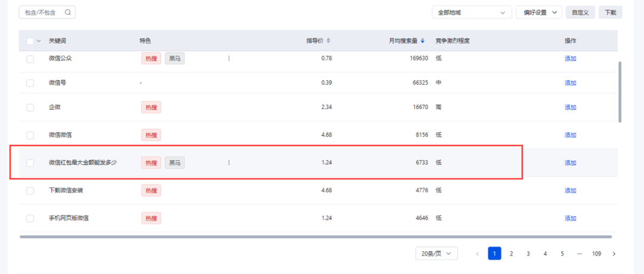Click 添加 for 企微
644x274 pixels.
pos(571,107)
